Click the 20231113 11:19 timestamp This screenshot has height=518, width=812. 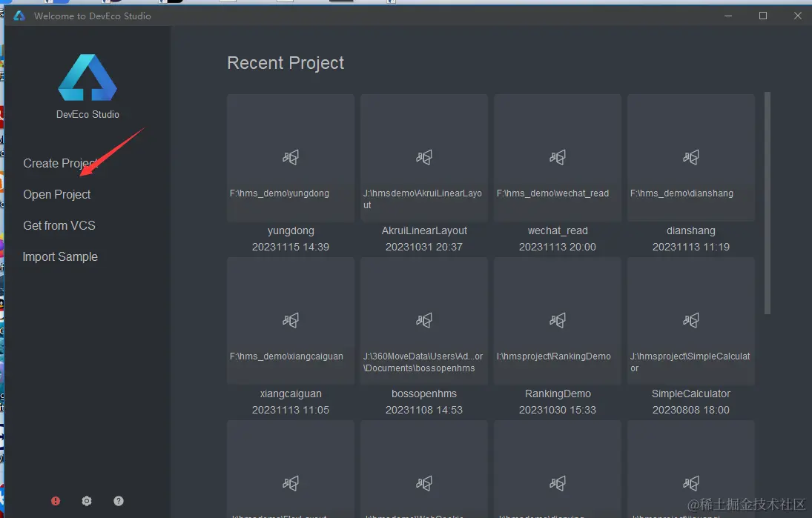(x=691, y=247)
